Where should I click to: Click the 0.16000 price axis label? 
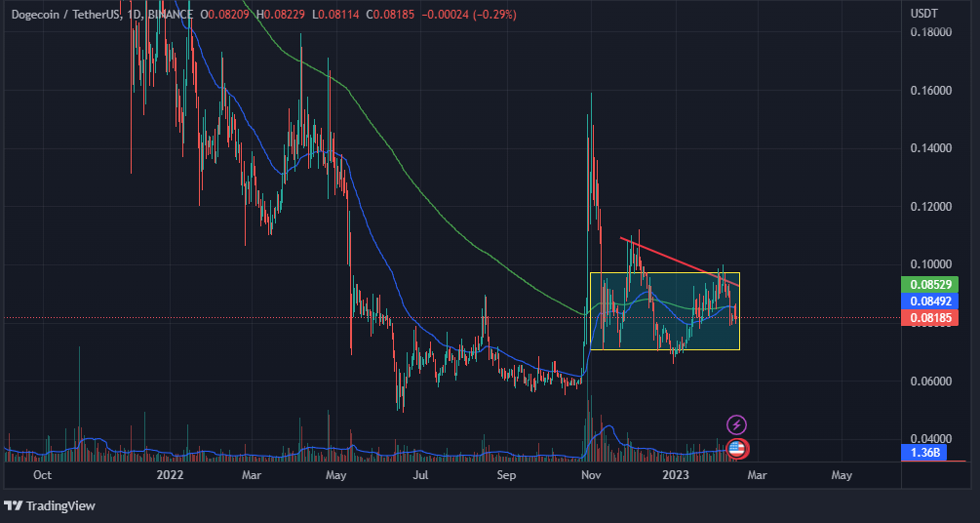pyautogui.click(x=931, y=91)
